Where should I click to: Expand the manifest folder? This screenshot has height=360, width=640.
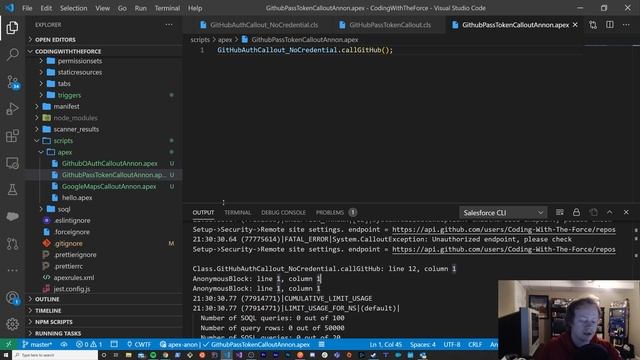coord(66,107)
